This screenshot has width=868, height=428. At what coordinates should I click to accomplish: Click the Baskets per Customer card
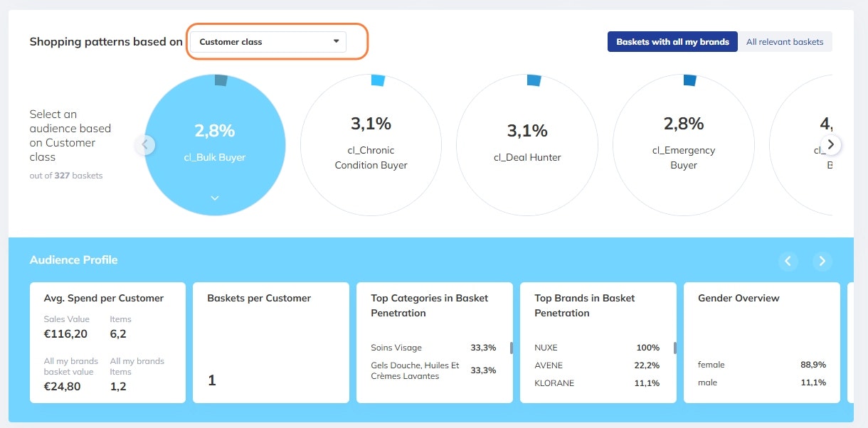(x=271, y=343)
